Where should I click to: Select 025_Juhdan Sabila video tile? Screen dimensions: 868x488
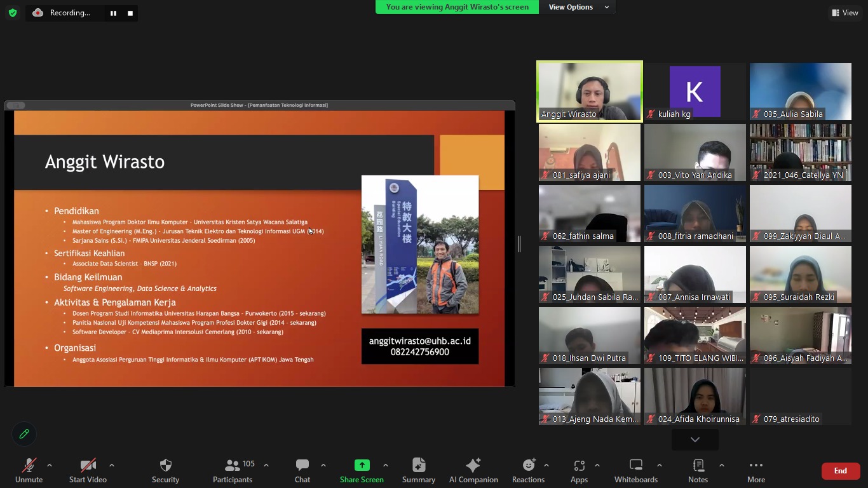pos(590,274)
